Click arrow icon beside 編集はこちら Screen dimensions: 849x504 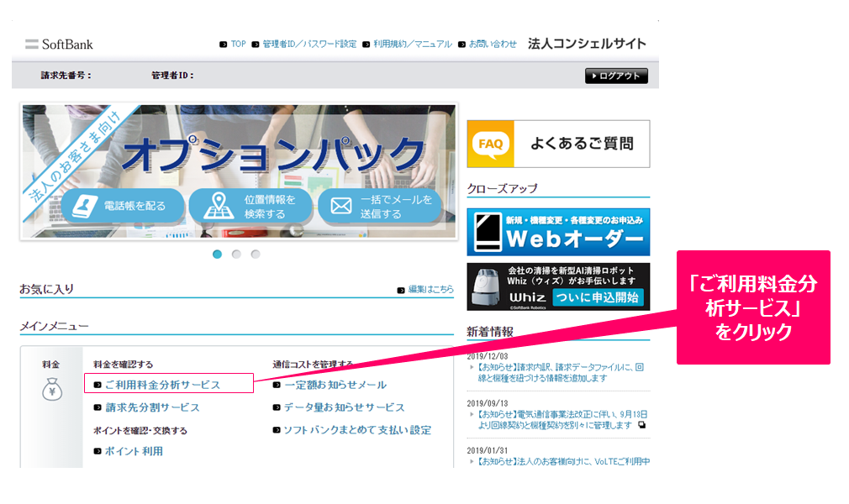401,290
